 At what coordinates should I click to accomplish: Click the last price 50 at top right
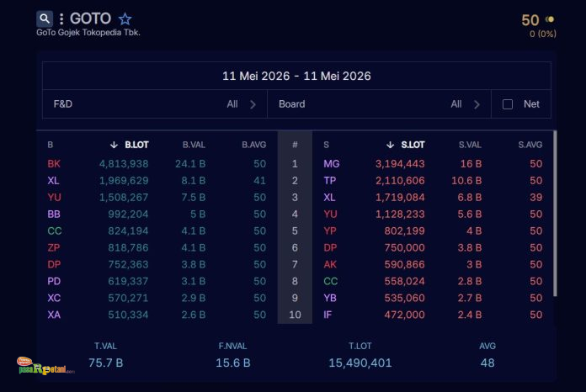(530, 20)
